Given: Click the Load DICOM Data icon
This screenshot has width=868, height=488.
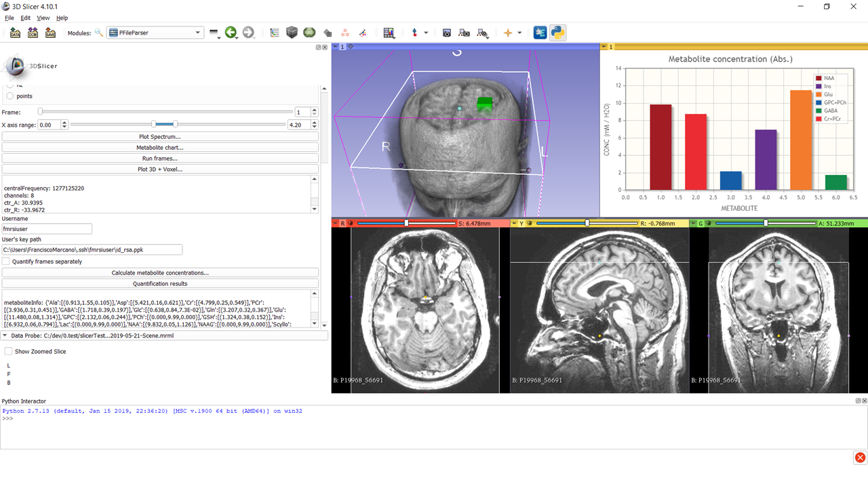Looking at the screenshot, I should [x=33, y=33].
